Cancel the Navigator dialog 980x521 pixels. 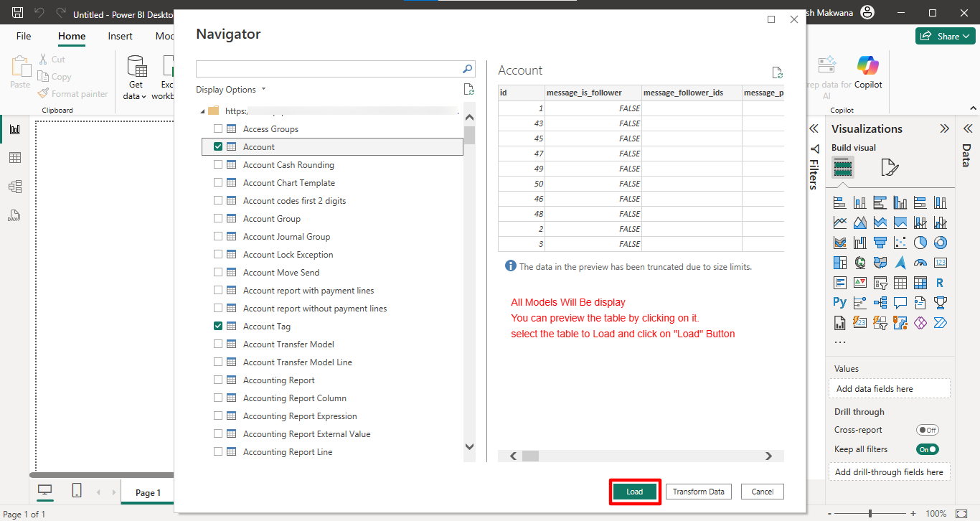pos(763,492)
